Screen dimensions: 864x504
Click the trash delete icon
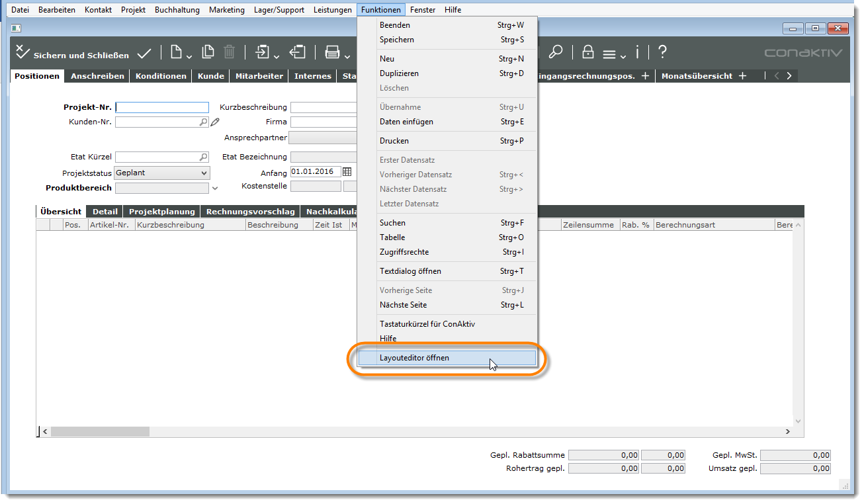[x=229, y=52]
